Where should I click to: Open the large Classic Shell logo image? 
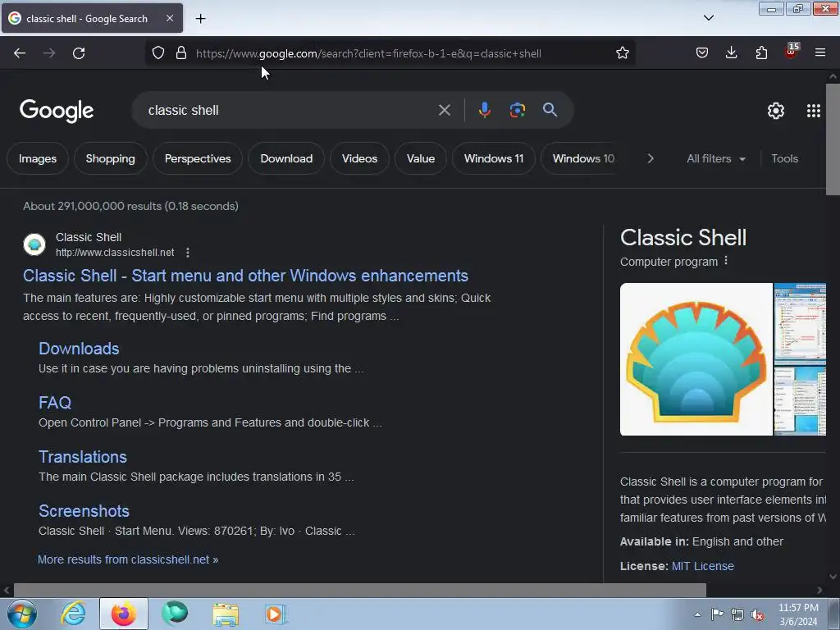696,359
